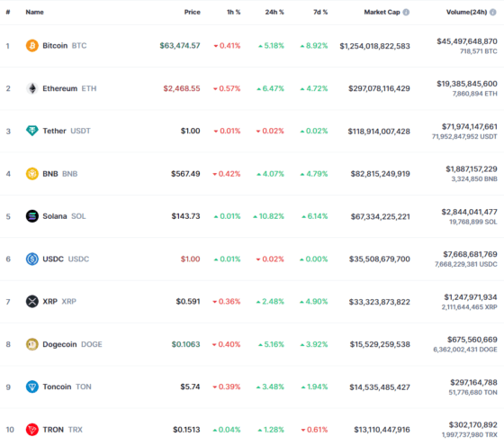The width and height of the screenshot is (504, 446).
Task: Sort by the 24h % column header
Action: click(x=274, y=13)
